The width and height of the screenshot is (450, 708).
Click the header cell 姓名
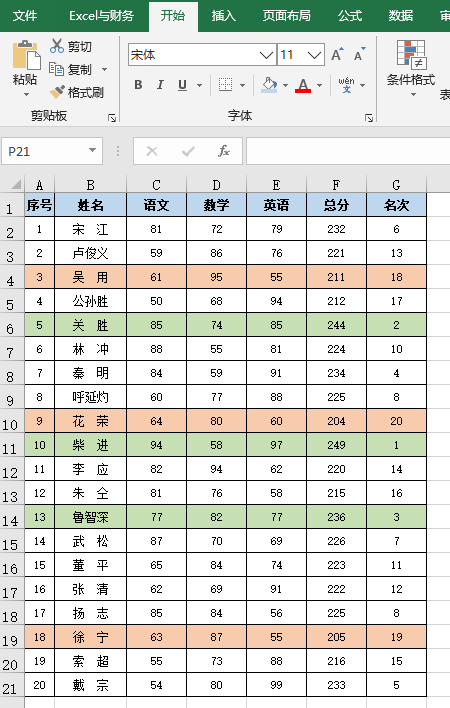coord(90,205)
